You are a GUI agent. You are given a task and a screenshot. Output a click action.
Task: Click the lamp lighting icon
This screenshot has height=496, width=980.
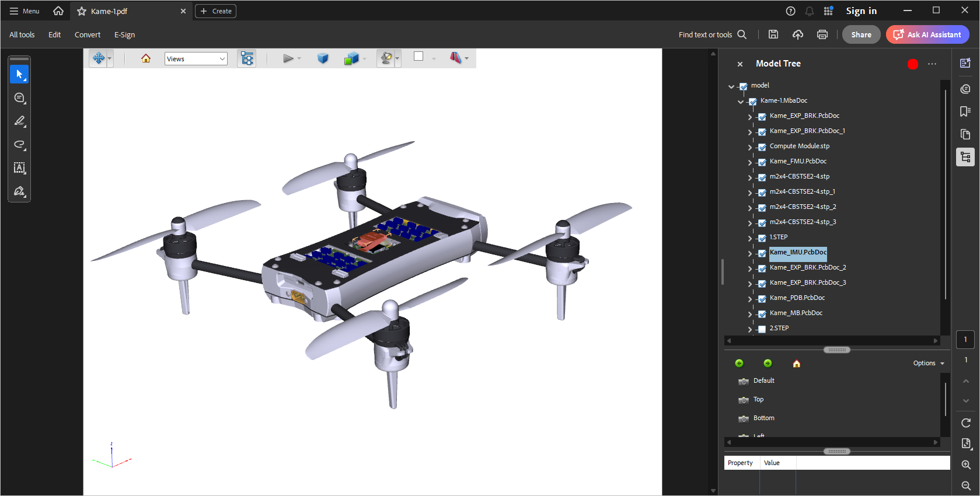click(386, 58)
